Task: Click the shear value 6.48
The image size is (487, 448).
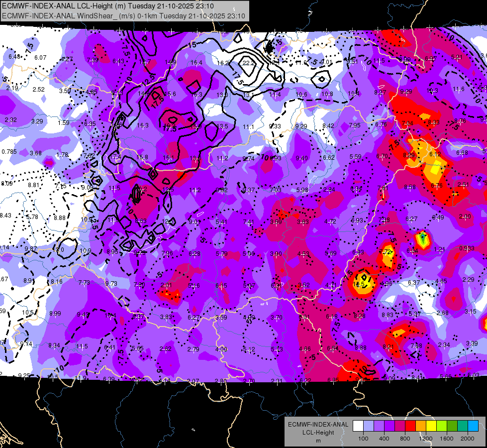Action: tap(14, 57)
